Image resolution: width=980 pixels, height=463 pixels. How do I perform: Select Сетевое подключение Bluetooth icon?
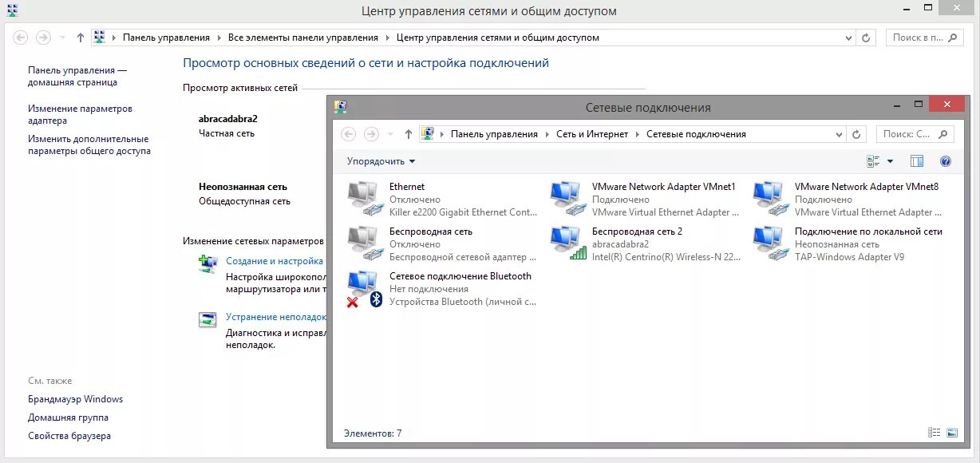tap(366, 289)
